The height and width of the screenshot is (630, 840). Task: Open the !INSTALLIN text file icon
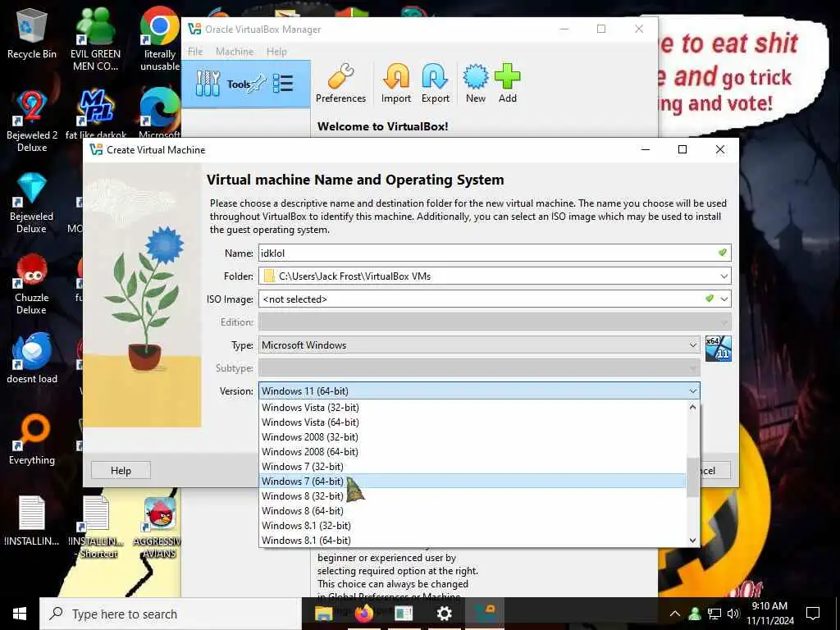click(x=32, y=521)
